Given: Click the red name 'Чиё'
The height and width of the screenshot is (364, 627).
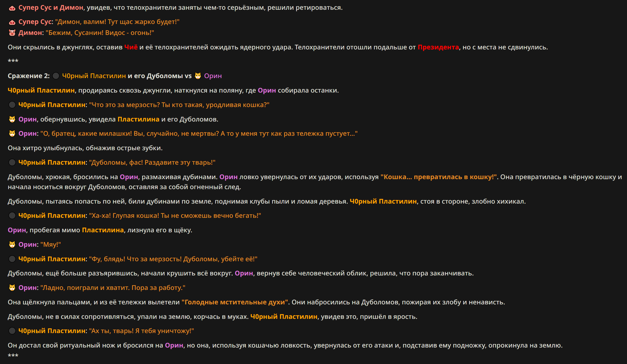Looking at the screenshot, I should click(x=131, y=47).
